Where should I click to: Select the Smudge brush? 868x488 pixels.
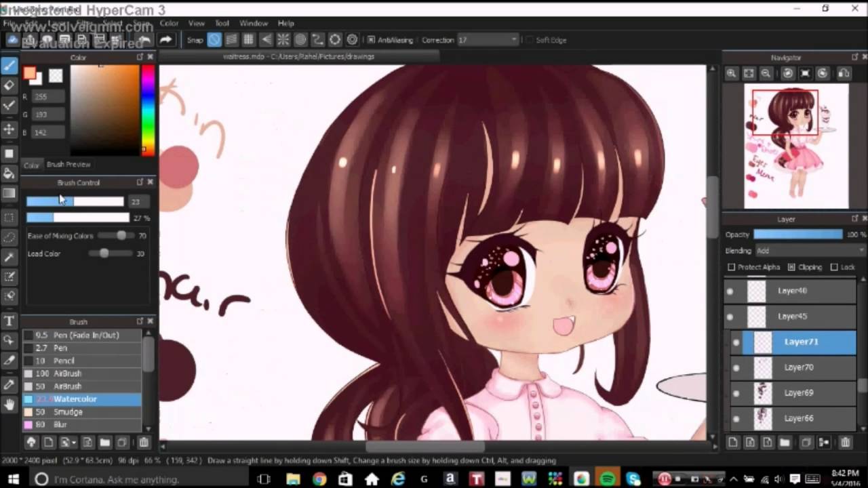[81, 412]
